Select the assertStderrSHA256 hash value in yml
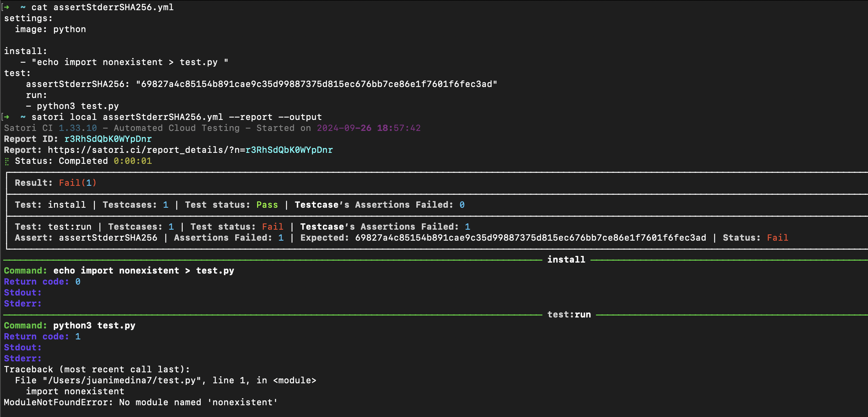 coord(316,84)
